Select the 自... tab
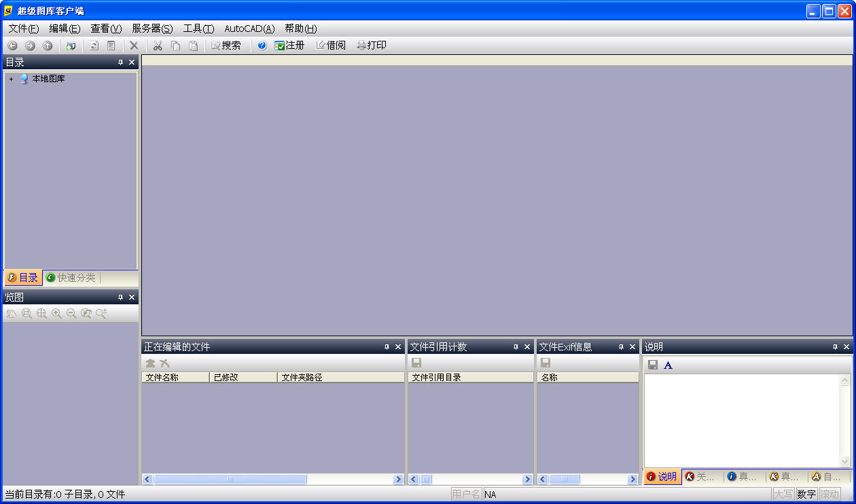 pos(827,477)
